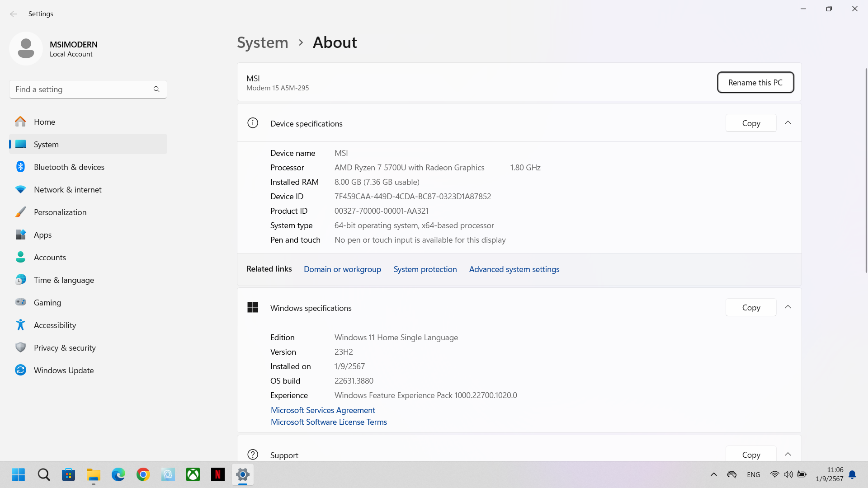Click the Bluetooth icon in sidebar
Image resolution: width=868 pixels, height=488 pixels.
(20, 167)
